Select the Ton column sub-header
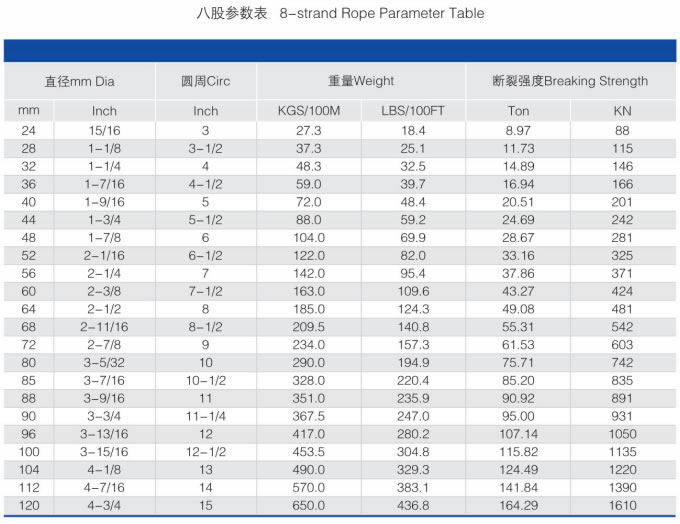 (518, 111)
